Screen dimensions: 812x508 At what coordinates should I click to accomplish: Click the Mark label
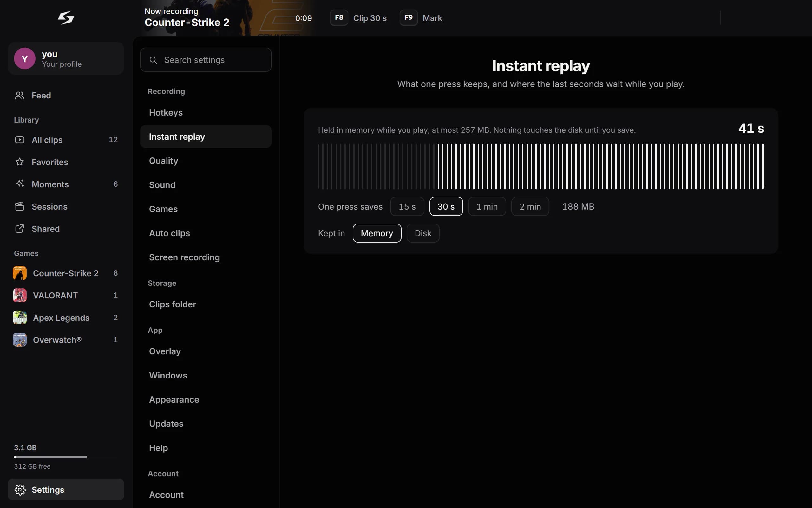432,18
